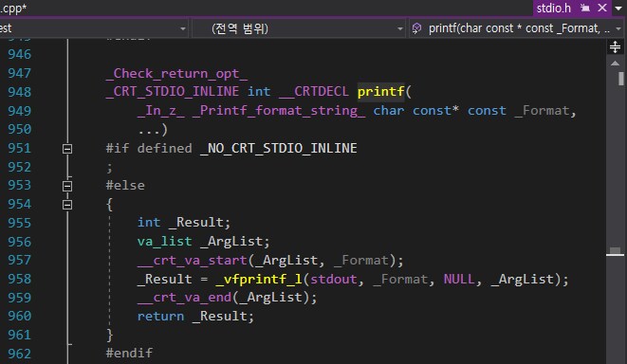The width and height of the screenshot is (627, 364).
Task: Collapse the #if defined block at line 951
Action: pyautogui.click(x=67, y=149)
